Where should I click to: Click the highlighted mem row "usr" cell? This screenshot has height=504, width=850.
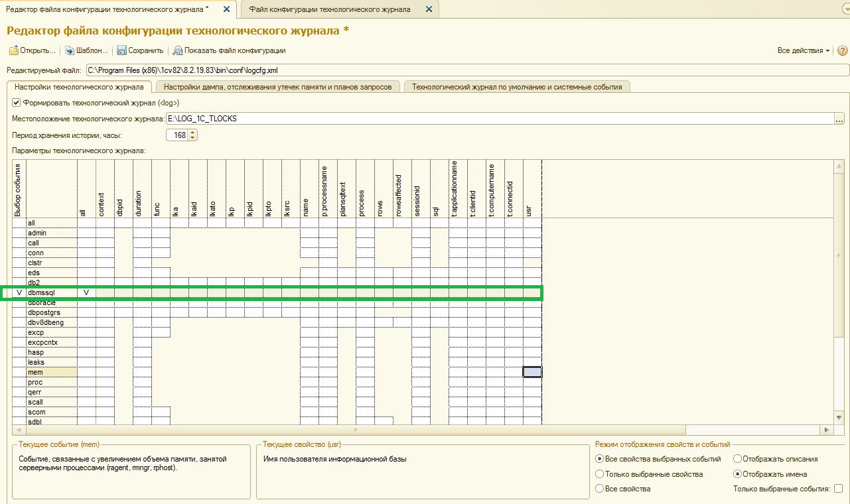[x=532, y=372]
